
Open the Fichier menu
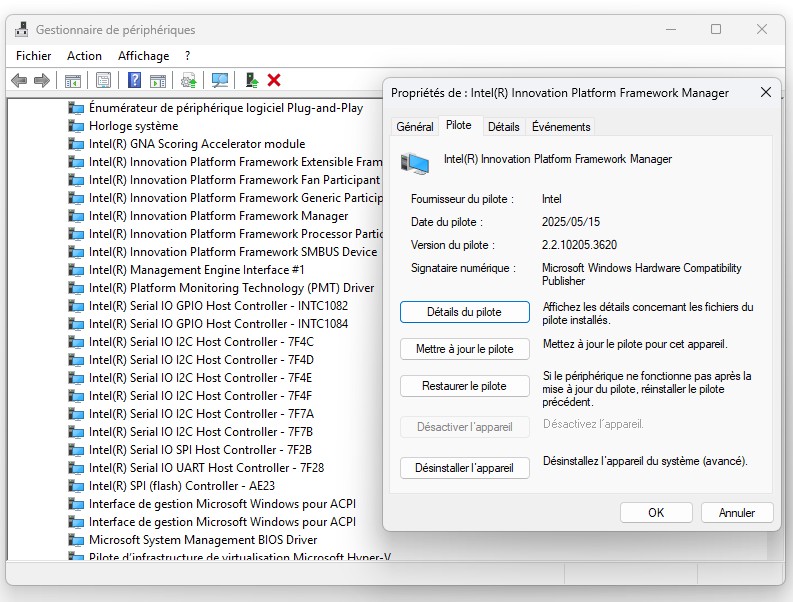pos(34,56)
